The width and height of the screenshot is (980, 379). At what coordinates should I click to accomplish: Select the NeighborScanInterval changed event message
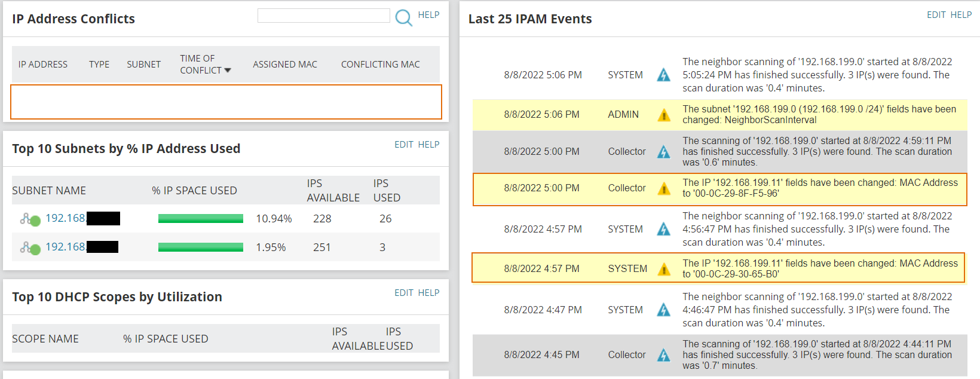pyautogui.click(x=819, y=115)
